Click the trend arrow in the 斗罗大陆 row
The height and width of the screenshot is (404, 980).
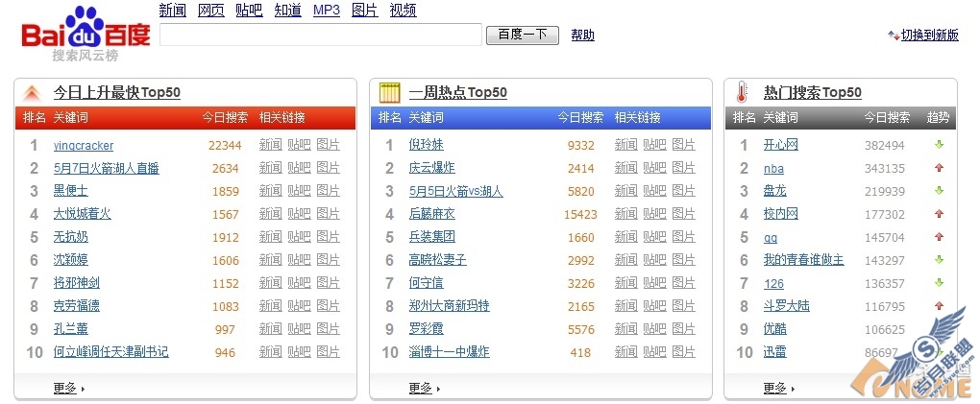938,306
